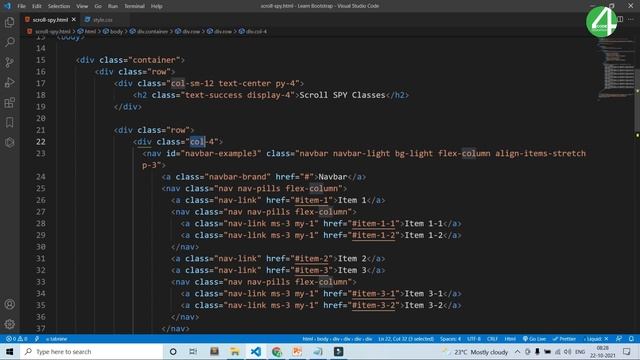Viewport: 640px width, 360px height.
Task: Open the Manage gear icon
Action: (10, 324)
